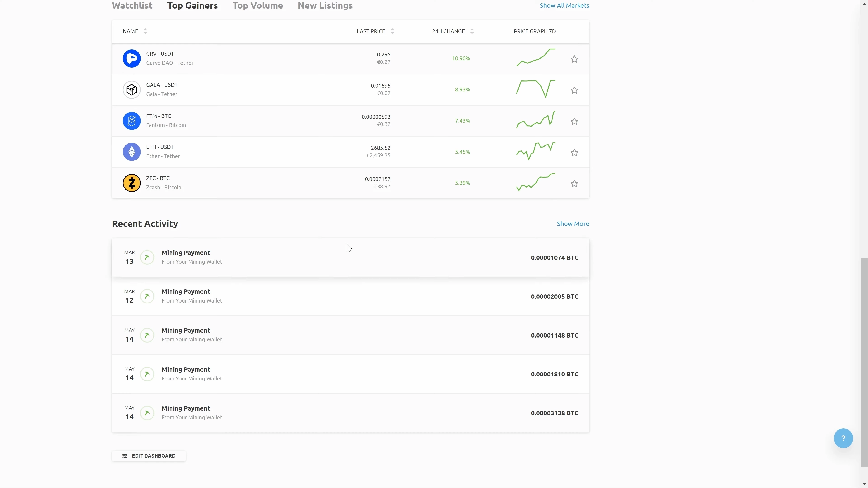Viewport: 868px width, 488px height.
Task: Select the Top Gainers tab
Action: pyautogui.click(x=192, y=5)
